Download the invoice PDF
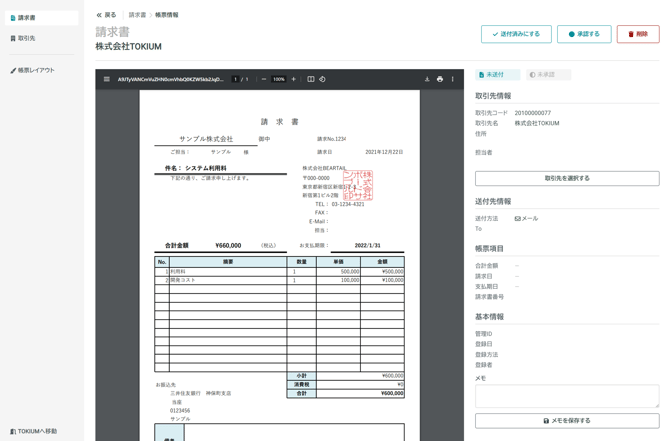This screenshot has width=670, height=441. pyautogui.click(x=427, y=79)
